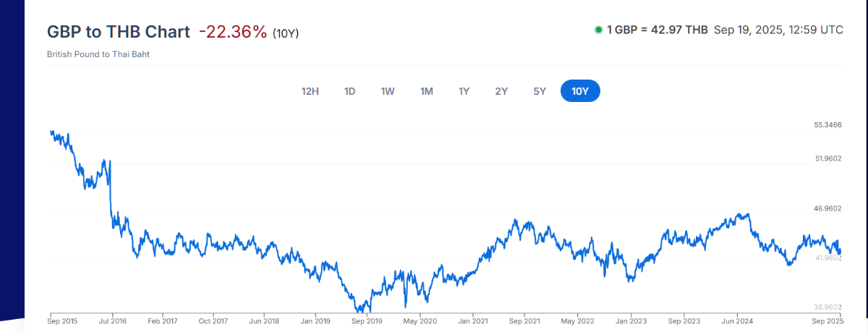This screenshot has height=332, width=868.
Task: Click the 55.3466 price axis label
Action: tap(828, 125)
